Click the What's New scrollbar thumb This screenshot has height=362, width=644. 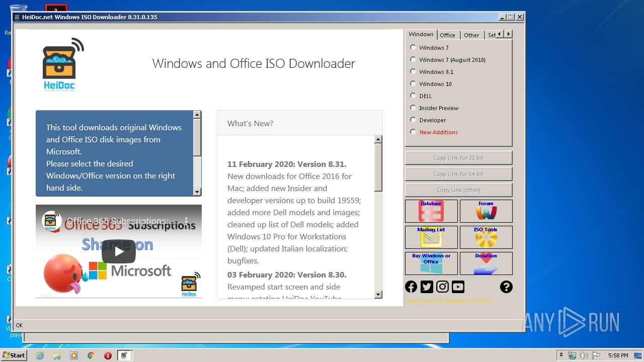pyautogui.click(x=378, y=167)
